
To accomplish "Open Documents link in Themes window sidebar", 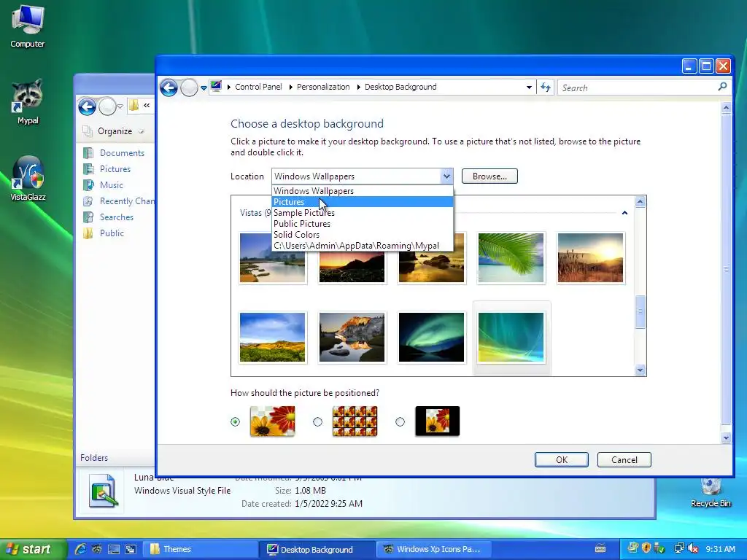I will (x=122, y=153).
